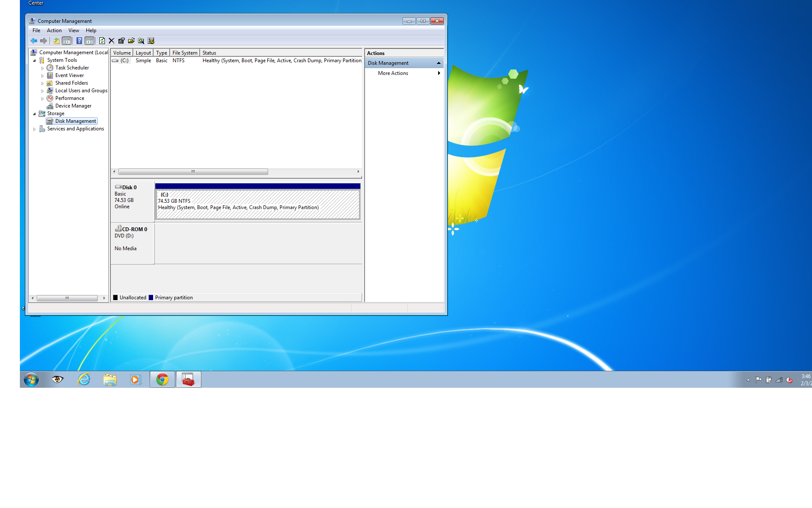The height and width of the screenshot is (508, 812).
Task: Open the Windows Start menu
Action: click(31, 379)
